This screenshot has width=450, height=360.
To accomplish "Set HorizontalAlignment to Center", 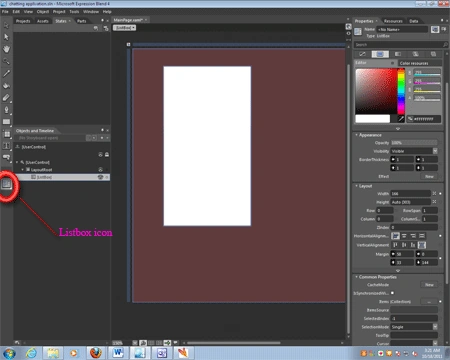I will tap(404, 236).
